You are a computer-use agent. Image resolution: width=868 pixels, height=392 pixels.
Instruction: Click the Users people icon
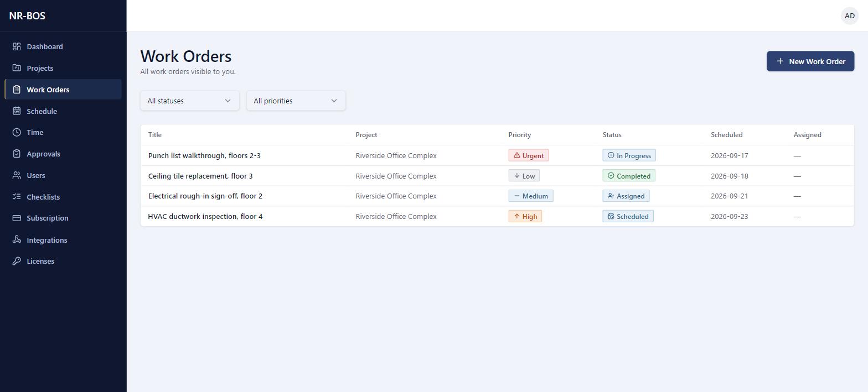(17, 175)
